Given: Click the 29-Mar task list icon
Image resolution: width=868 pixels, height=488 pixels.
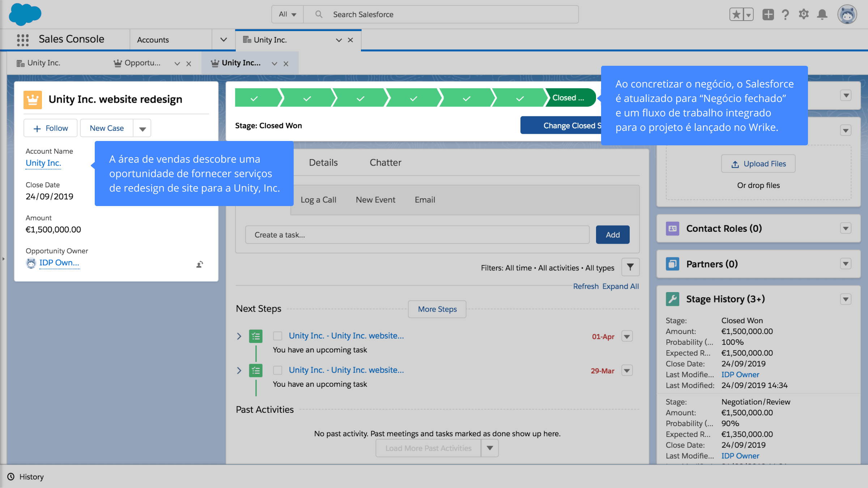Looking at the screenshot, I should tap(256, 371).
